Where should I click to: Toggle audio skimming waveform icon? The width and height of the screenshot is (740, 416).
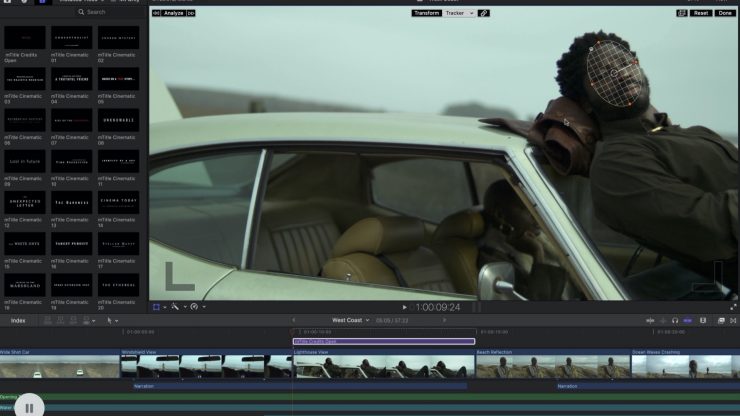664,320
